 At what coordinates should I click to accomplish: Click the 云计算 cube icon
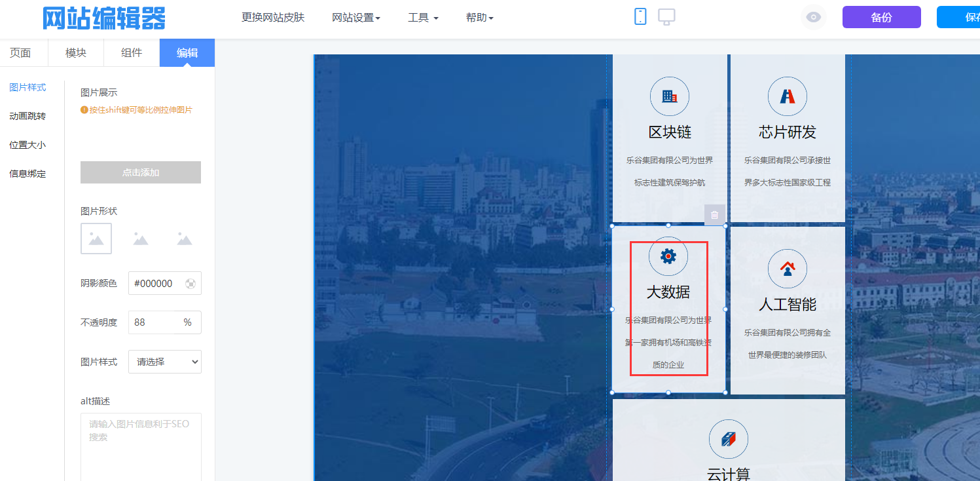coord(728,439)
